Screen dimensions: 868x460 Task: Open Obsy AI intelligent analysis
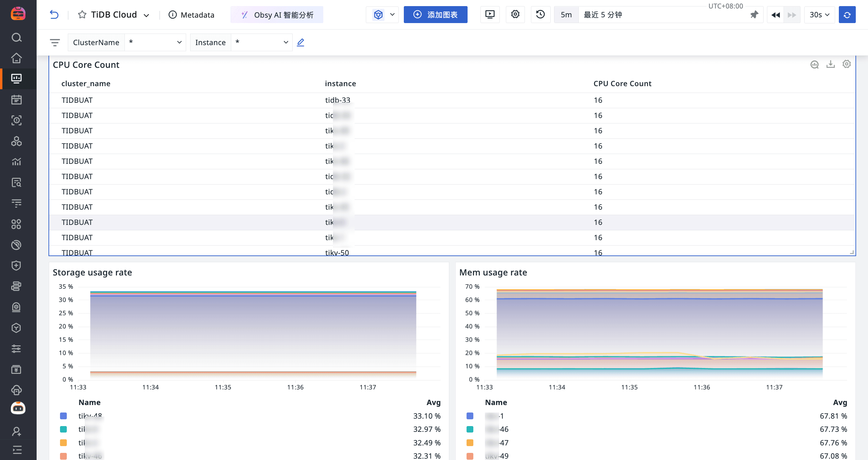point(277,15)
